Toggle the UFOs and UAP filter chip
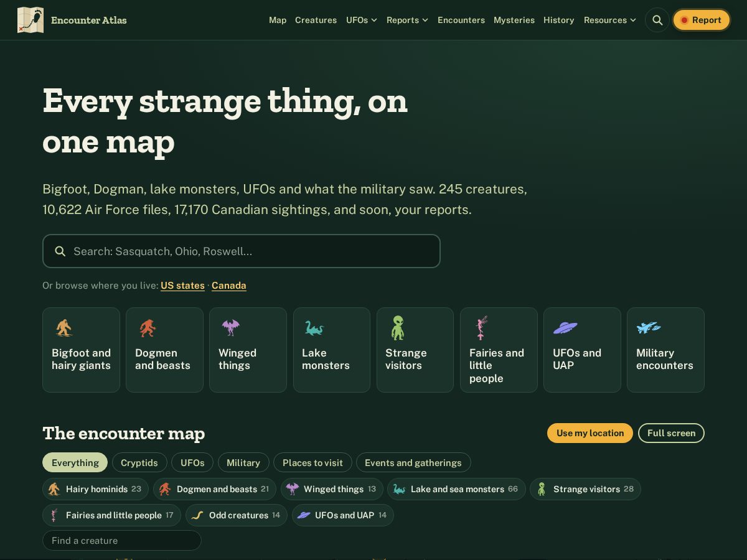Screen dimensions: 747x560 point(343,515)
